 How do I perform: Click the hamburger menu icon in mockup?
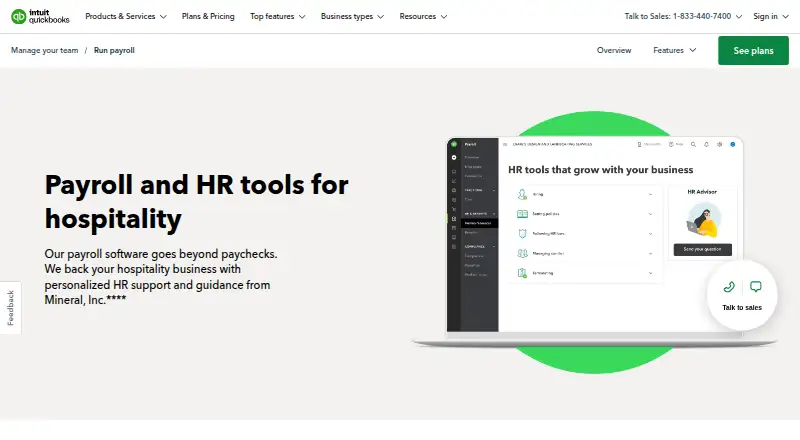click(505, 144)
